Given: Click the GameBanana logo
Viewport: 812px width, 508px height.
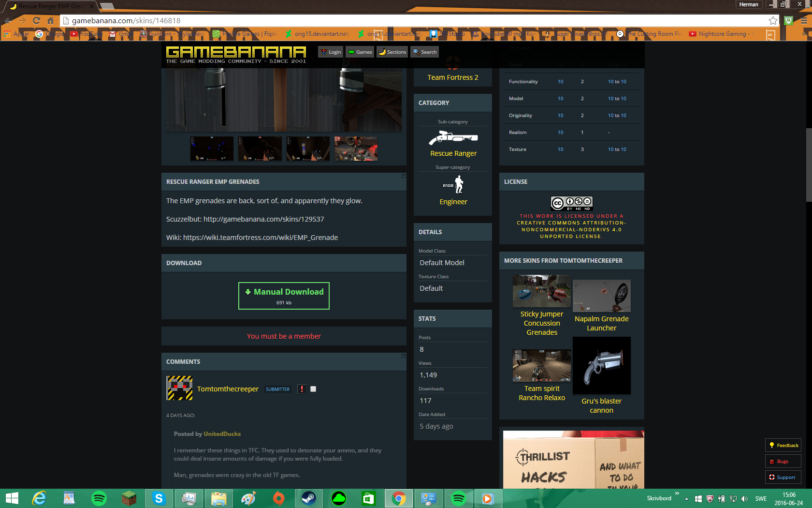Looking at the screenshot, I should tap(236, 54).
